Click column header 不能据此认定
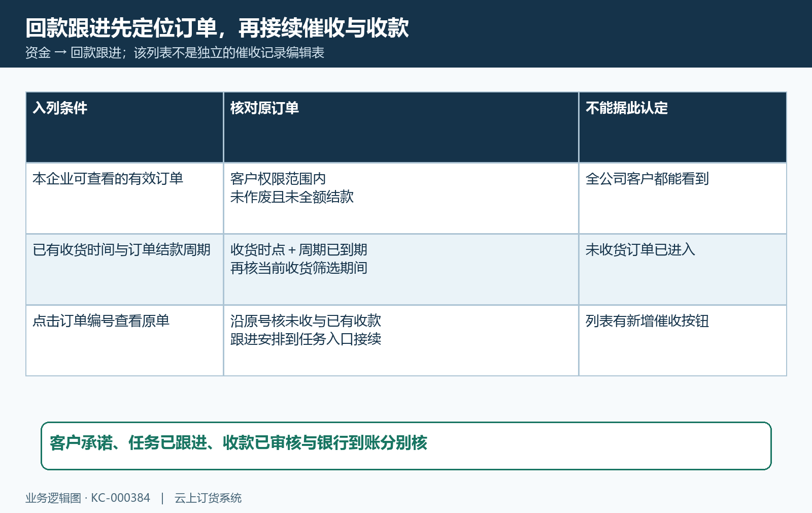 [683, 127]
